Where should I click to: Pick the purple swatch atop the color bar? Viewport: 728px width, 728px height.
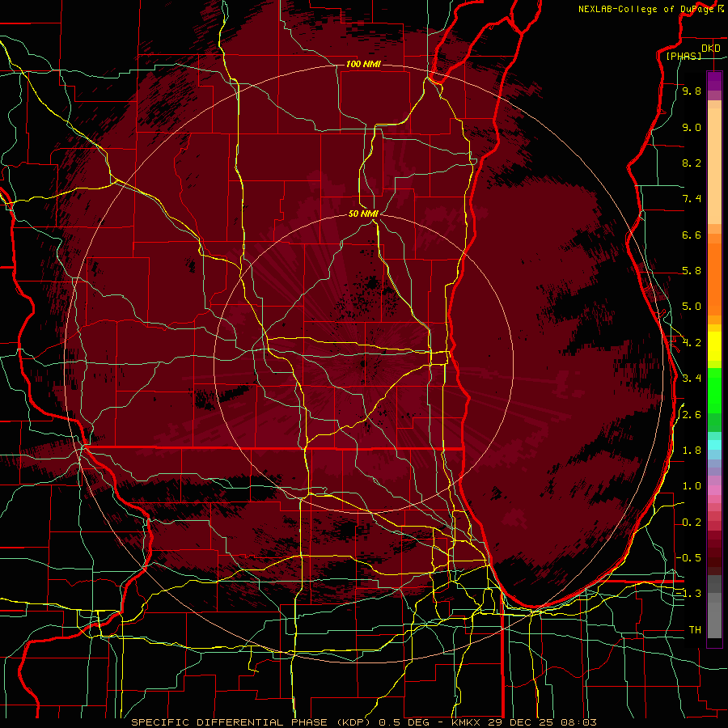(714, 81)
